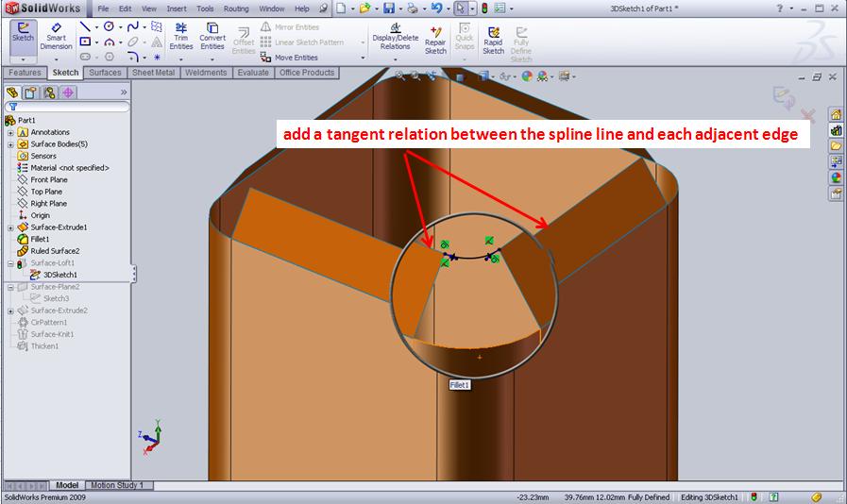Viewport: 847px width, 504px height.
Task: Open the Routing menu
Action: (x=236, y=8)
